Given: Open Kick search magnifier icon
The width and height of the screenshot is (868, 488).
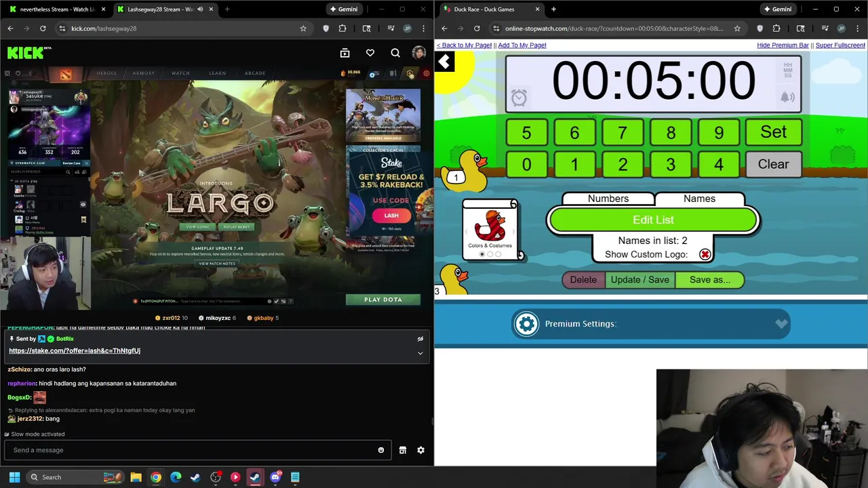Looking at the screenshot, I should [x=395, y=53].
